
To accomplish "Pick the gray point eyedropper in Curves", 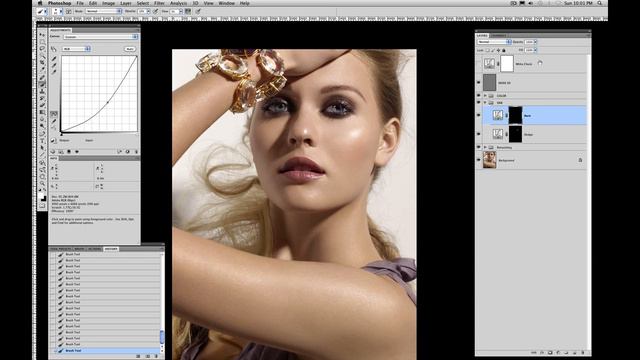I will tap(54, 66).
